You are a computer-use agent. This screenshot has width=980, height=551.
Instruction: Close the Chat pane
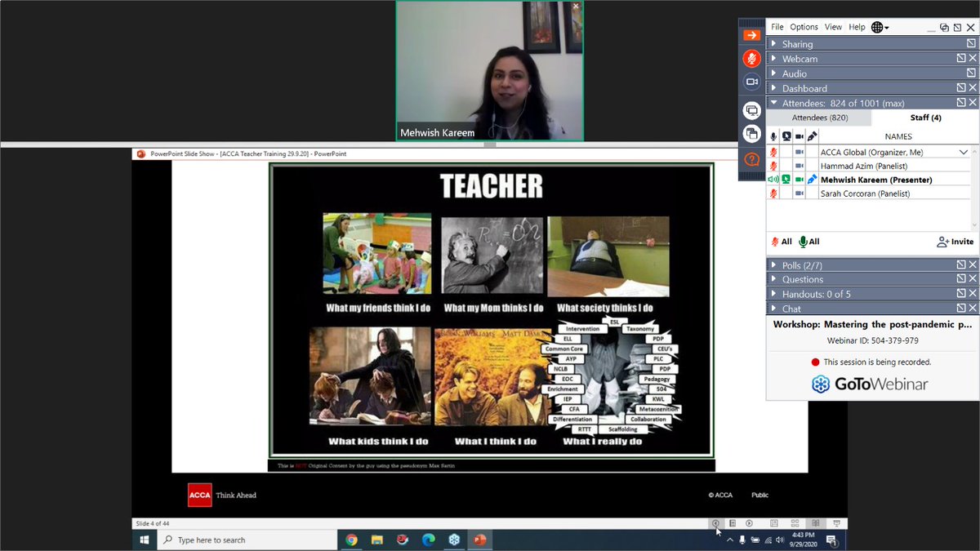972,309
